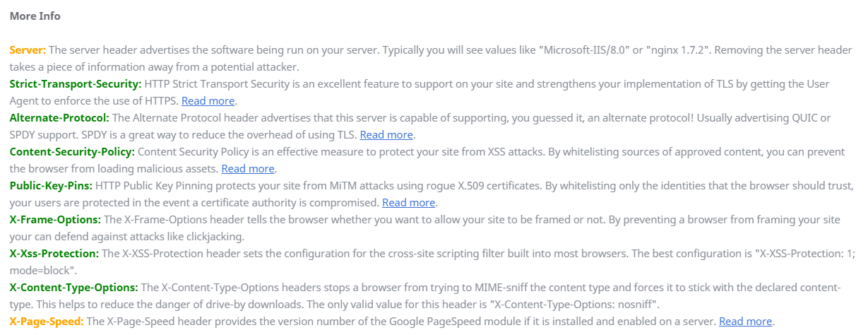
Task: Open Read more link for Alternate-Protocol
Action: [x=386, y=134]
